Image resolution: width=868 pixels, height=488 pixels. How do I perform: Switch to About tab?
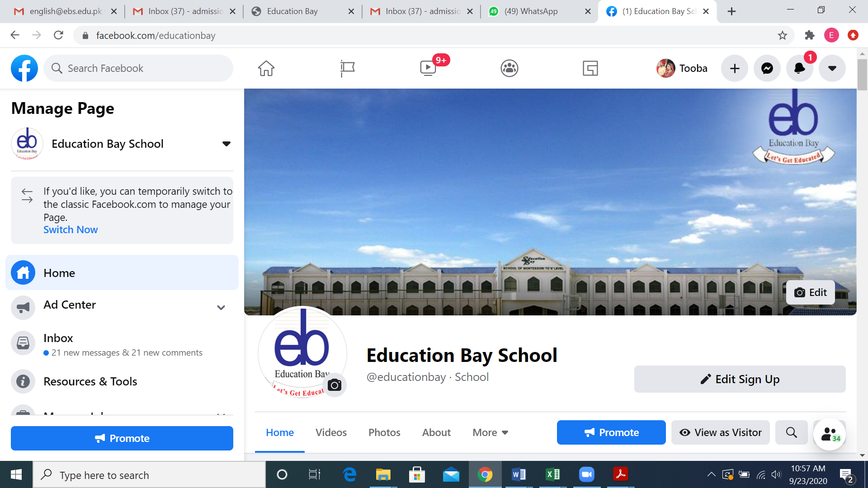click(x=436, y=432)
